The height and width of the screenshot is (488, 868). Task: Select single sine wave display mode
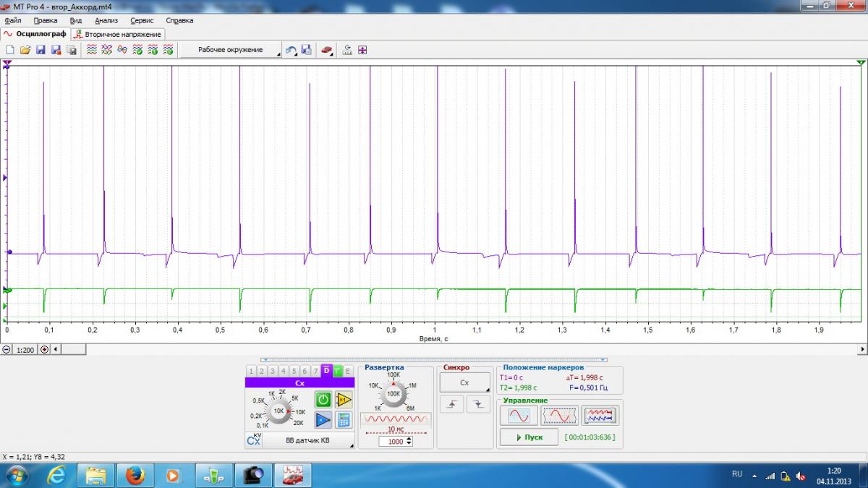(519, 416)
